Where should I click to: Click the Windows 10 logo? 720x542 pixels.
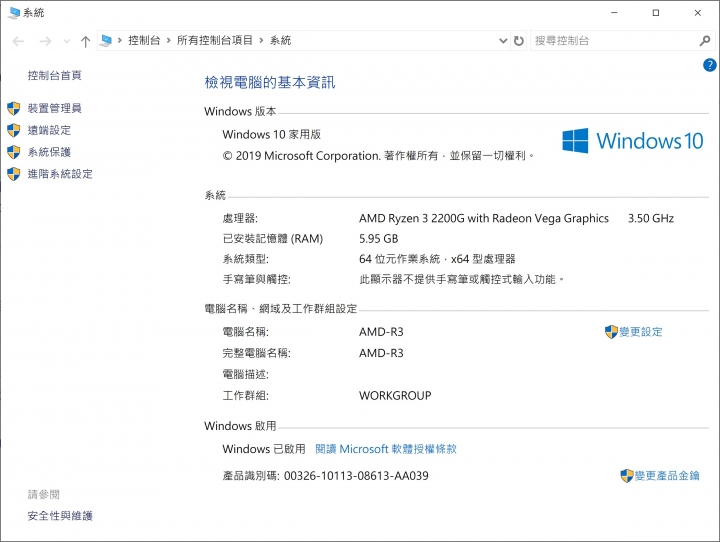pyautogui.click(x=633, y=141)
